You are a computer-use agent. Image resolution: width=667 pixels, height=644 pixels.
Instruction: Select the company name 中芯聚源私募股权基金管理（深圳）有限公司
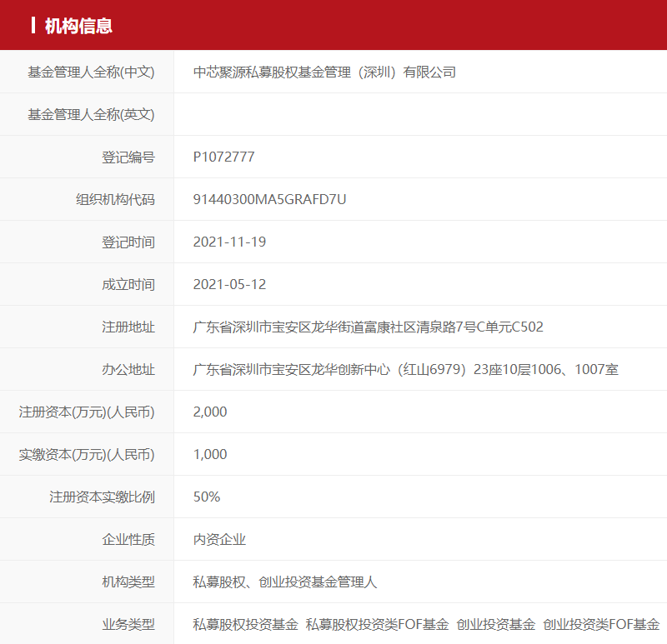pyautogui.click(x=324, y=72)
